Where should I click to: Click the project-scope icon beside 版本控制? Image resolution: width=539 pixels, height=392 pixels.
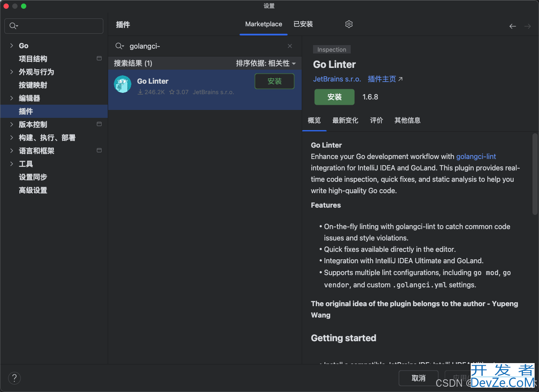(x=99, y=124)
